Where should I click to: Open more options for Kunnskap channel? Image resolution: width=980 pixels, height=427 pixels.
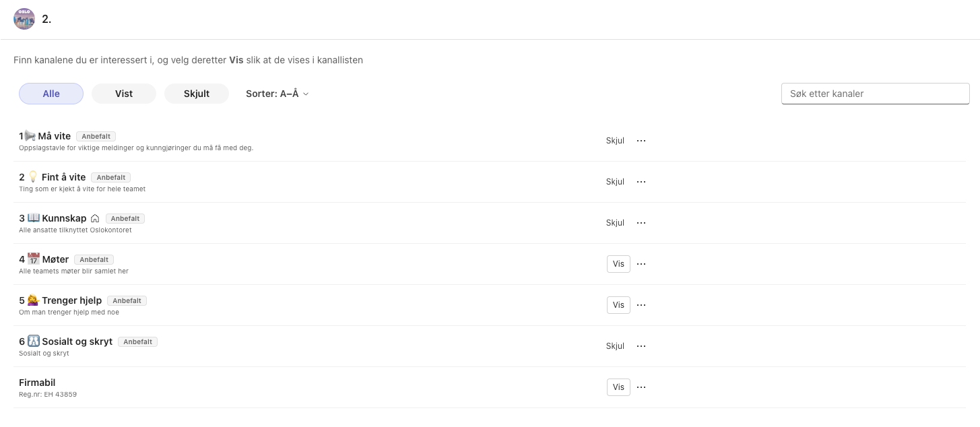pos(641,223)
